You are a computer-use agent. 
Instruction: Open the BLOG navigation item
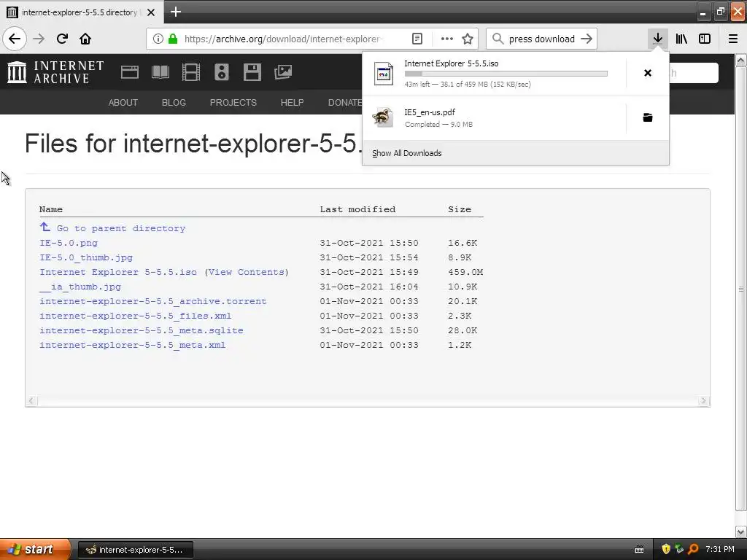[174, 102]
